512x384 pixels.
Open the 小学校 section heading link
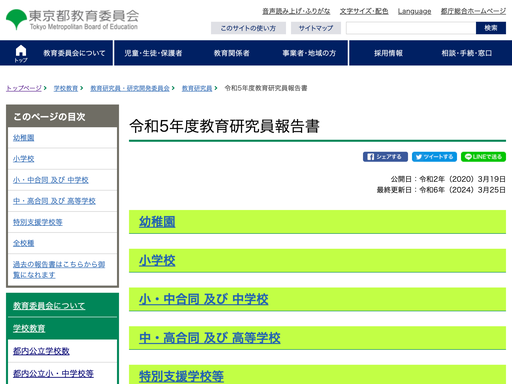(157, 260)
